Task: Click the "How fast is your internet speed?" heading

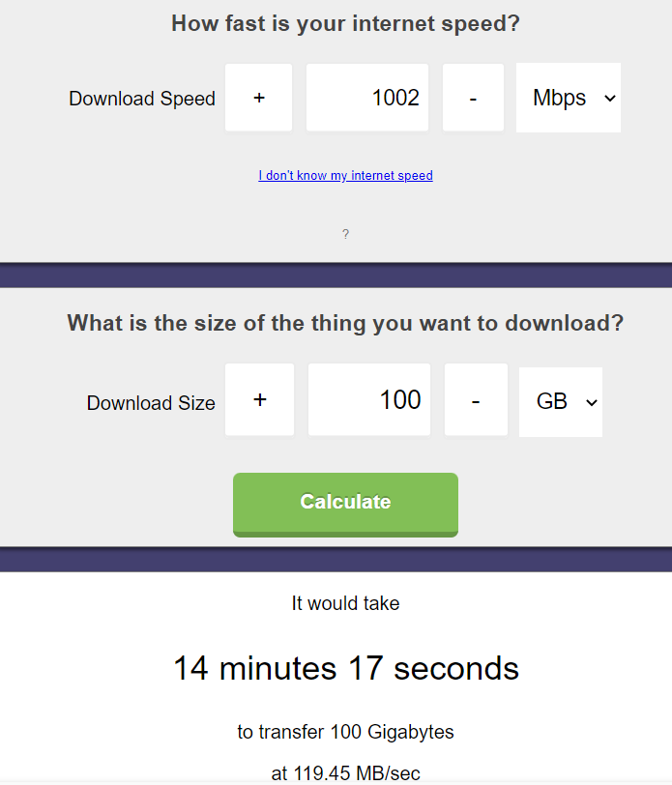Action: 345,23
